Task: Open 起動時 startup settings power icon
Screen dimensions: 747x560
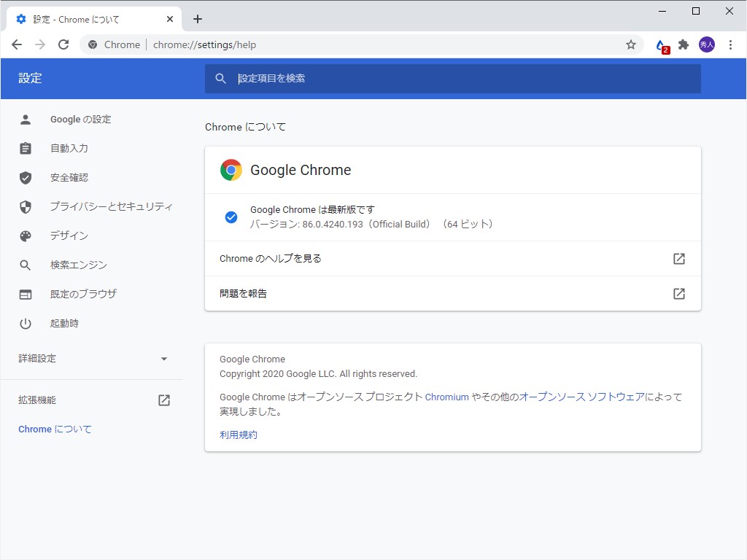Action: pyautogui.click(x=26, y=323)
